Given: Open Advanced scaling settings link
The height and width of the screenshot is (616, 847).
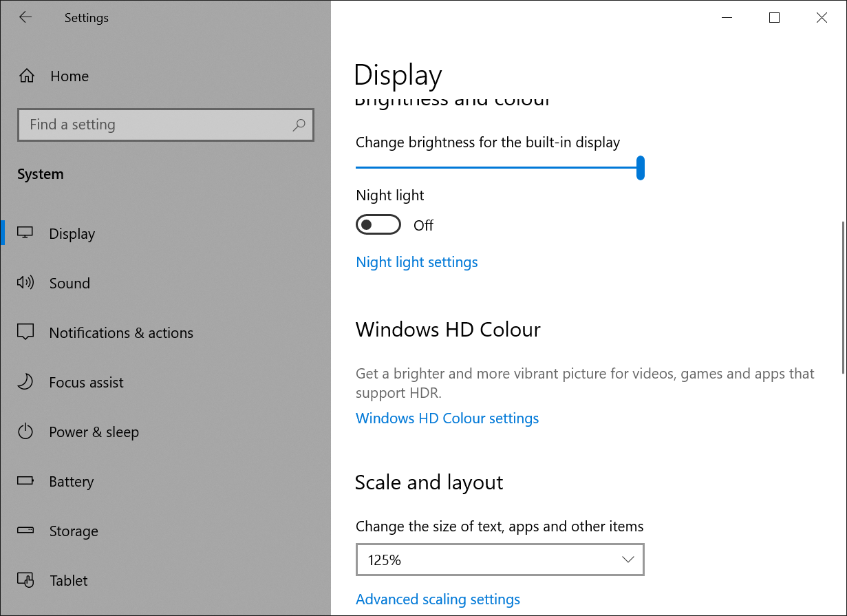Looking at the screenshot, I should [x=438, y=599].
